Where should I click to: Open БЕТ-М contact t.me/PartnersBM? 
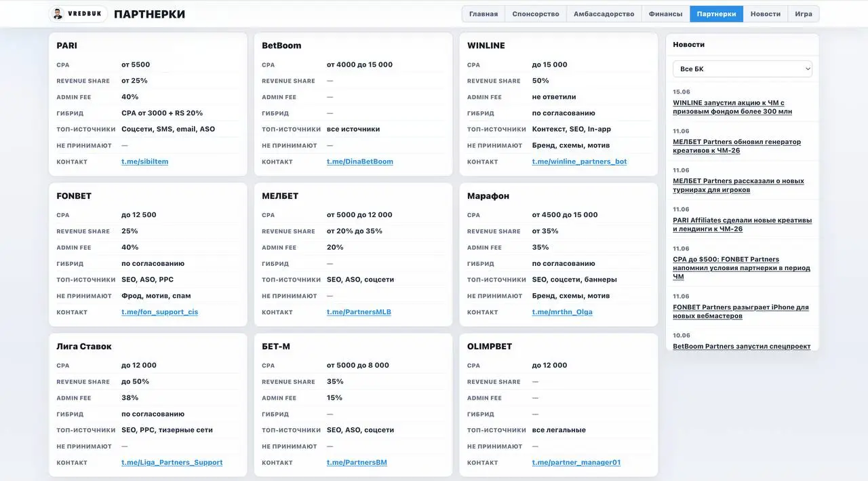(357, 463)
